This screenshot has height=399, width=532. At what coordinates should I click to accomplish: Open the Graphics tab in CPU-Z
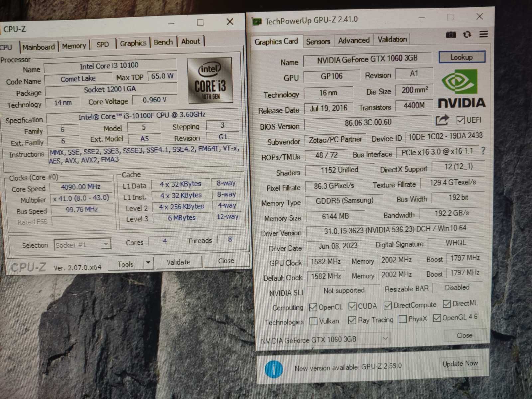(x=133, y=43)
